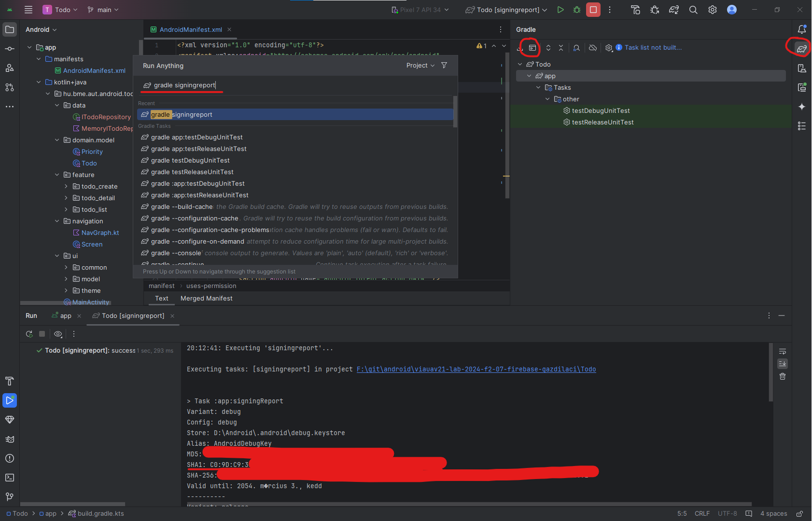Open the Pixel 7 API 34 device selector
The width and height of the screenshot is (812, 521).
[420, 10]
